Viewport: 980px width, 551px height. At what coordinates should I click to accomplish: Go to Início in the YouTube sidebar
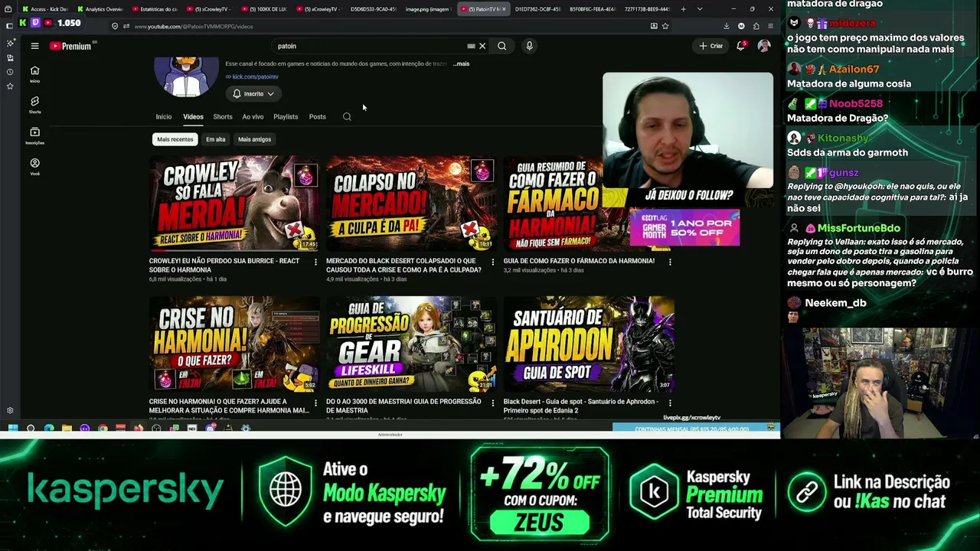pos(34,74)
